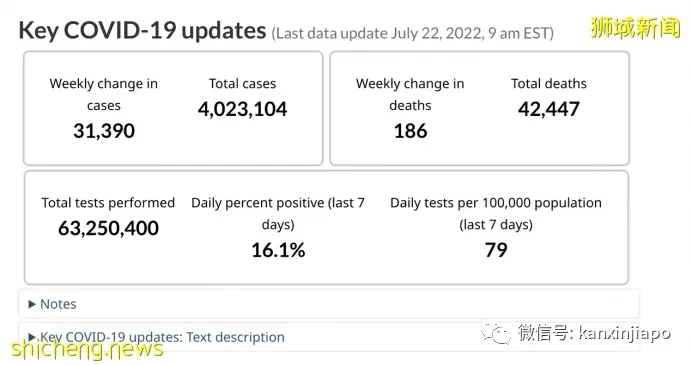Click the Total deaths value 42,447
693x365 pixels.
pyautogui.click(x=548, y=109)
